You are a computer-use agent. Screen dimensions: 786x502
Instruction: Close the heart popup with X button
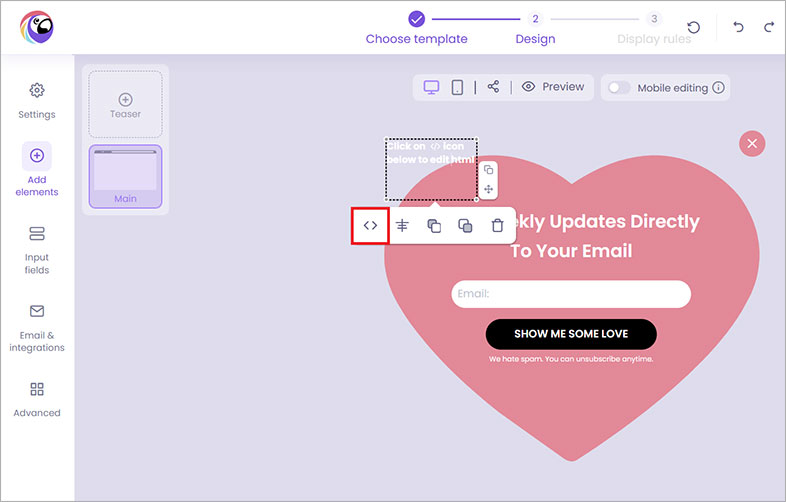(752, 144)
